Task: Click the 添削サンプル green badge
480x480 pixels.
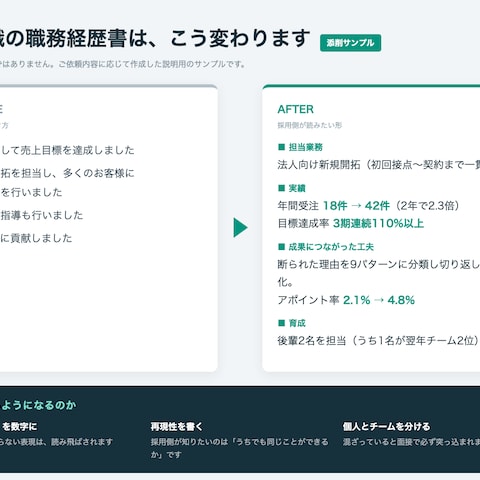Action: click(x=350, y=43)
